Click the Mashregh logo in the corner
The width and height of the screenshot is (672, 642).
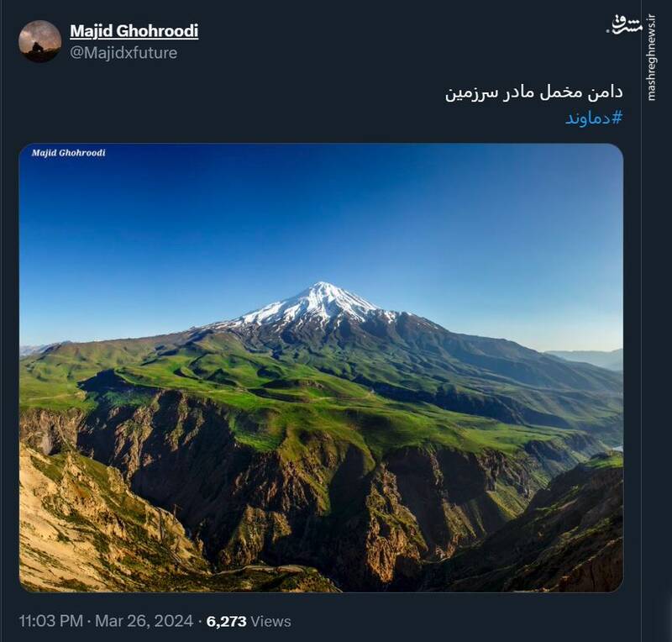click(623, 25)
